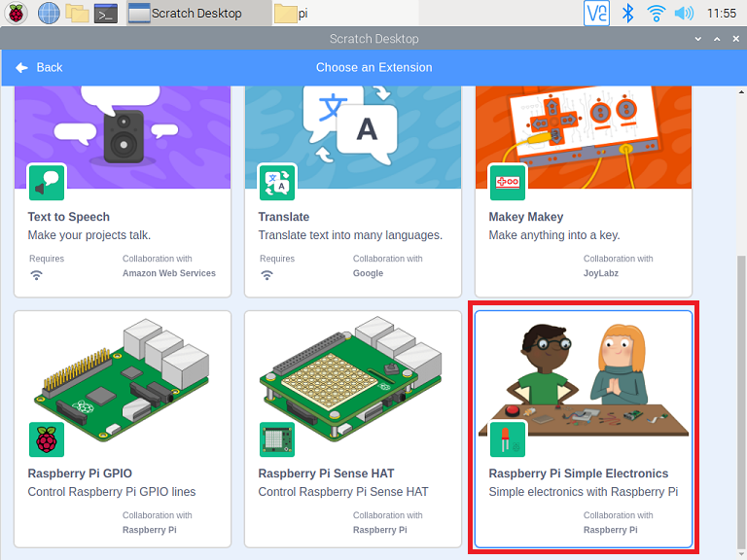This screenshot has width=747, height=560.
Task: Select the Translate title text
Action: 284,217
